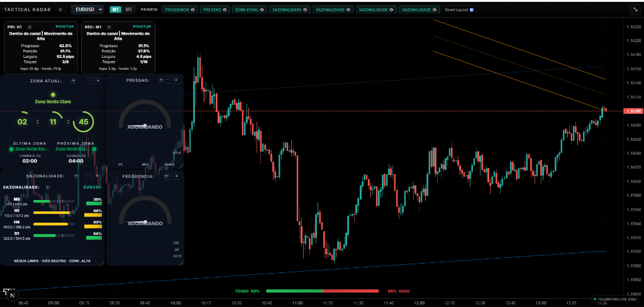This screenshot has width=644, height=307.
Task: Open the EURUSD symbol dropdown
Action: [87, 9]
